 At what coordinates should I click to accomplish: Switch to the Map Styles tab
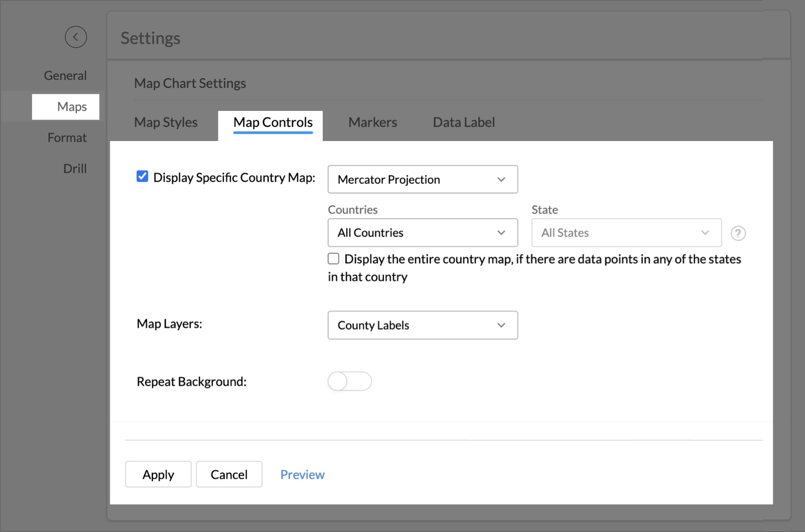pos(166,122)
